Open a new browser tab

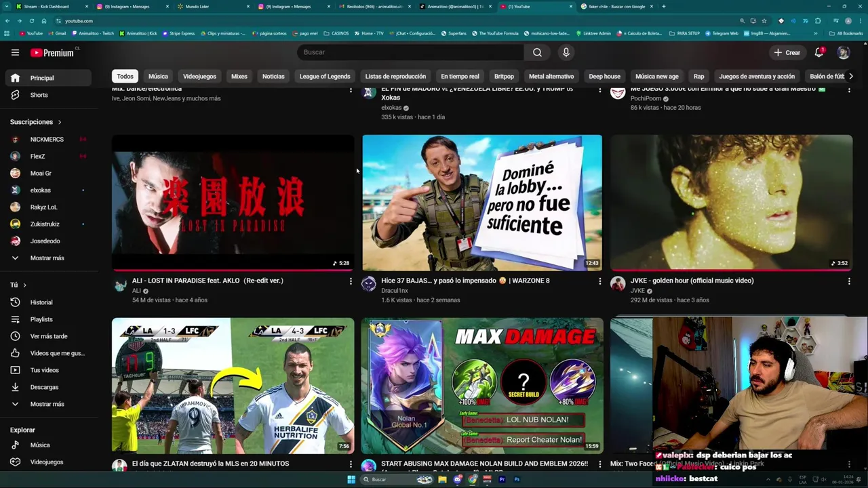click(663, 6)
